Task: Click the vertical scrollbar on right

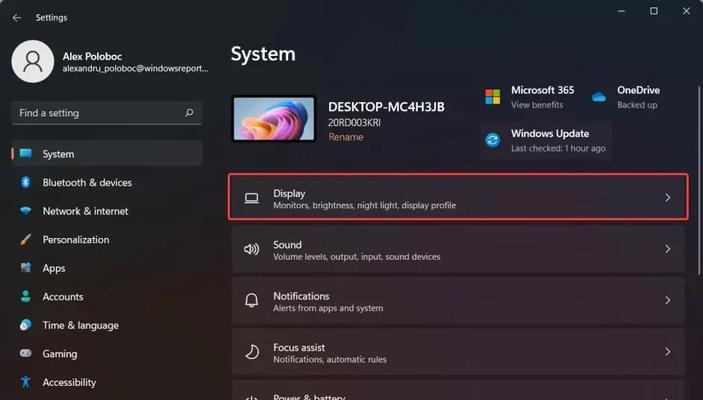Action: [699, 179]
